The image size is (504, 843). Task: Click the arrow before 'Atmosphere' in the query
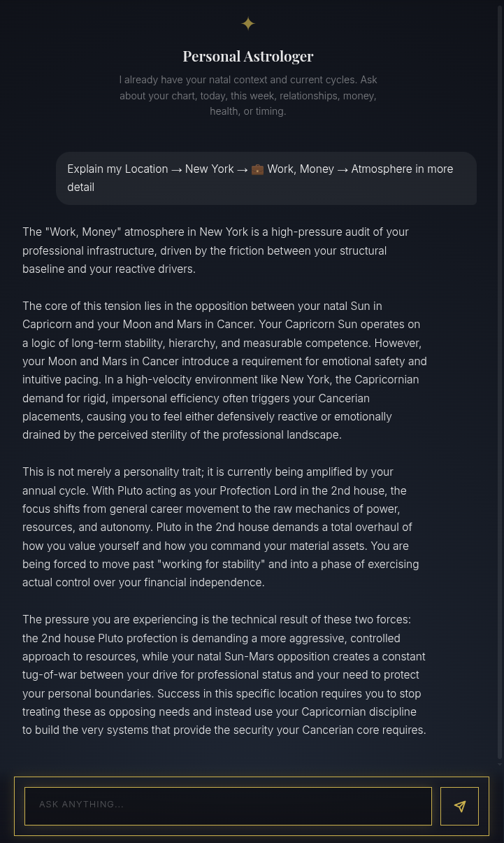[x=343, y=169]
